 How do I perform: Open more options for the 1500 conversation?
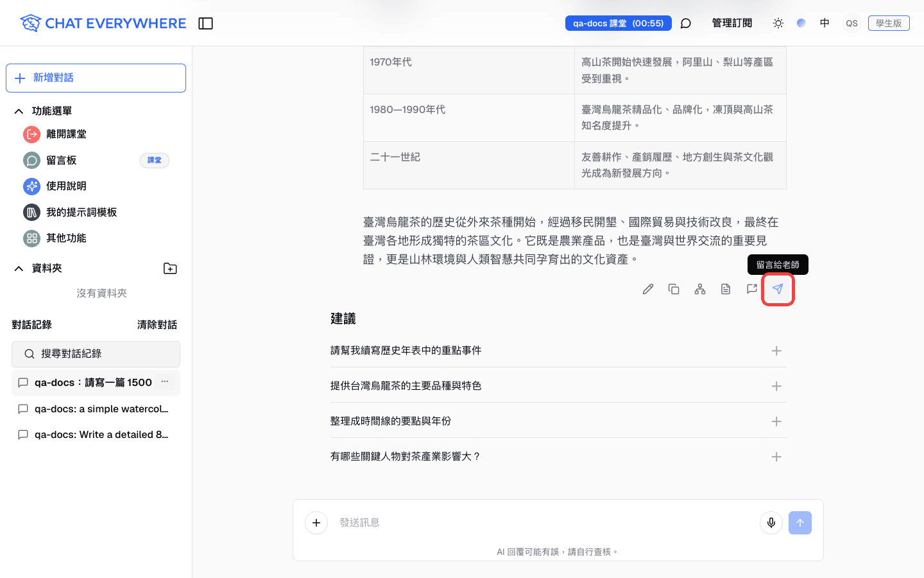coord(165,382)
